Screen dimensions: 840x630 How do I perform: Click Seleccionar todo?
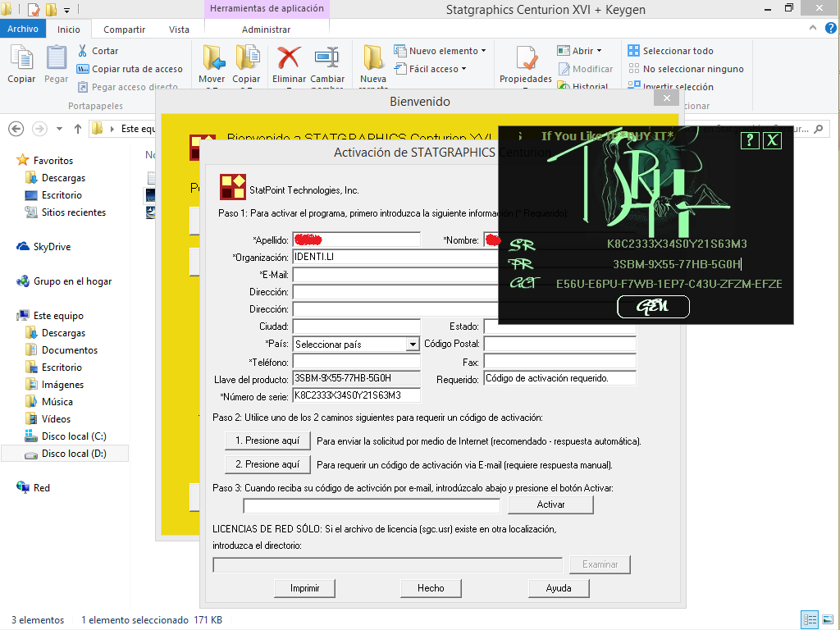[x=671, y=51]
